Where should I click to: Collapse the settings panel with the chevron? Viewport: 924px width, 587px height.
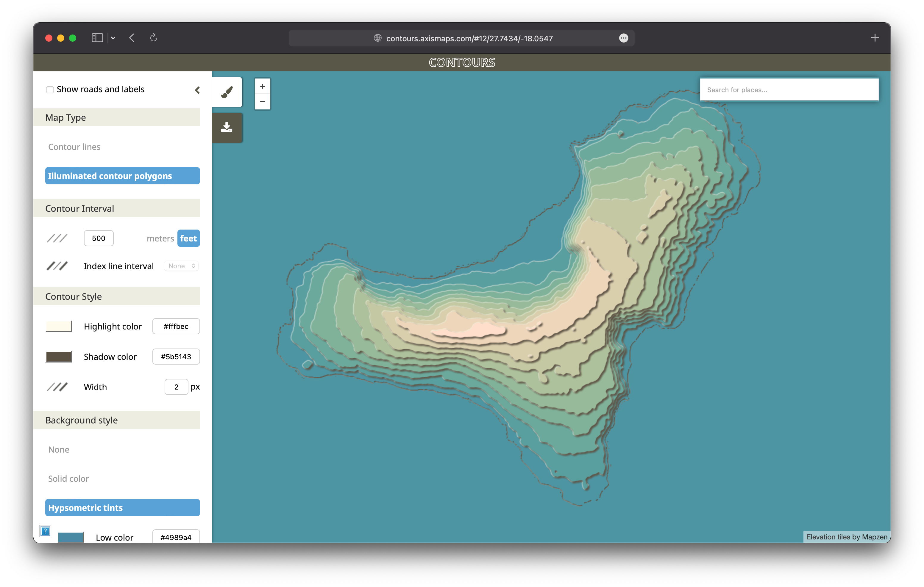[197, 90]
